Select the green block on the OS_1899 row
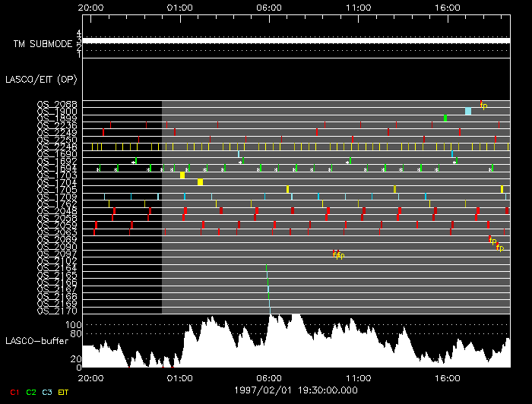532x404 pixels. (445, 118)
